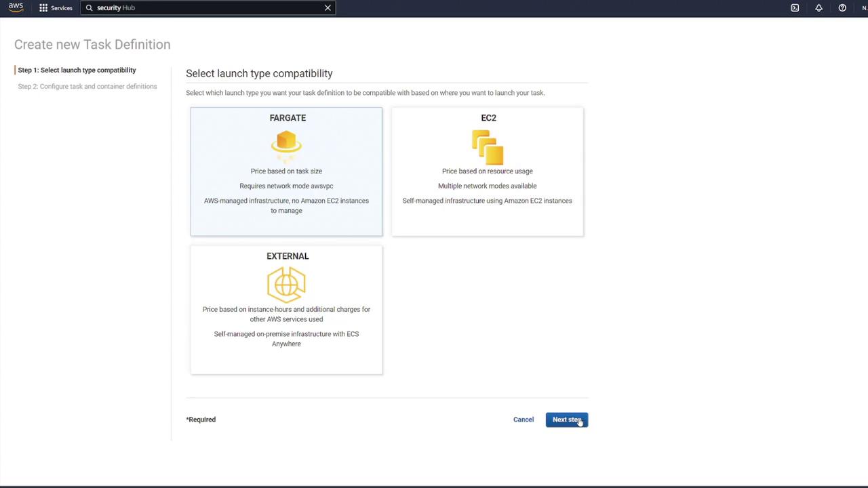
Task: Pick the EXTERNAL launch type heading
Action: [x=288, y=256]
